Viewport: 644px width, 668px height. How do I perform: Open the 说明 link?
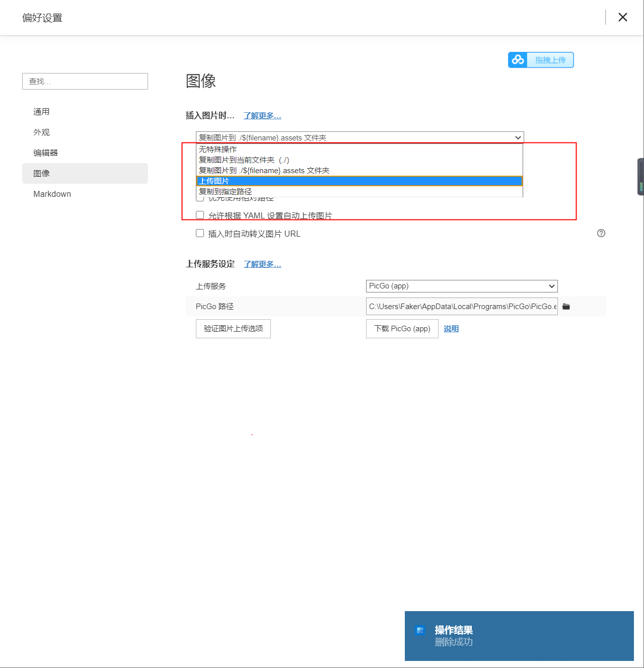tap(451, 329)
